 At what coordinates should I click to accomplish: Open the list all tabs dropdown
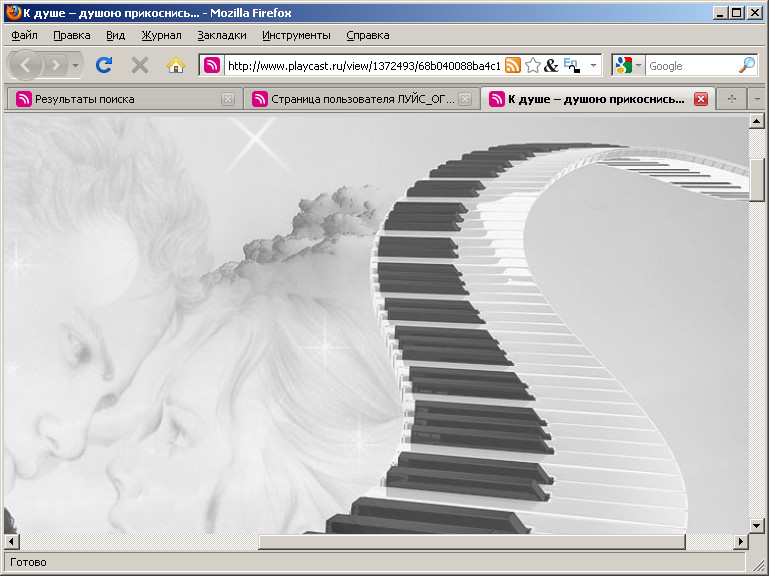[756, 99]
